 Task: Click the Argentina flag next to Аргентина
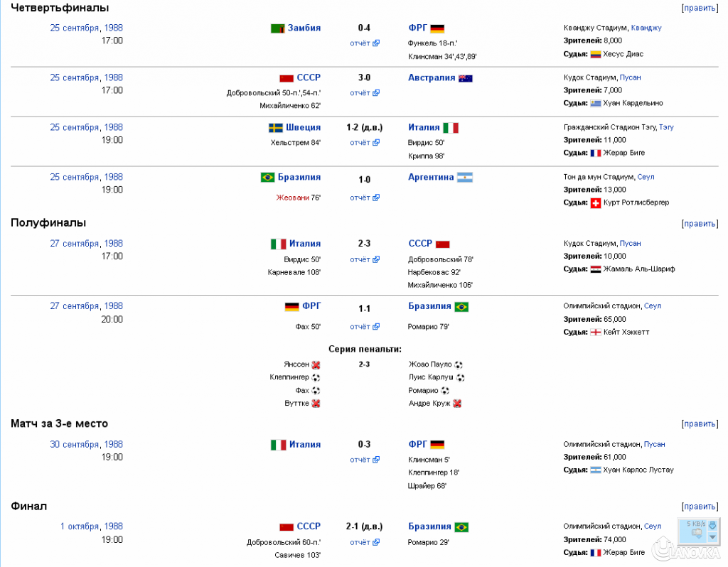click(465, 178)
